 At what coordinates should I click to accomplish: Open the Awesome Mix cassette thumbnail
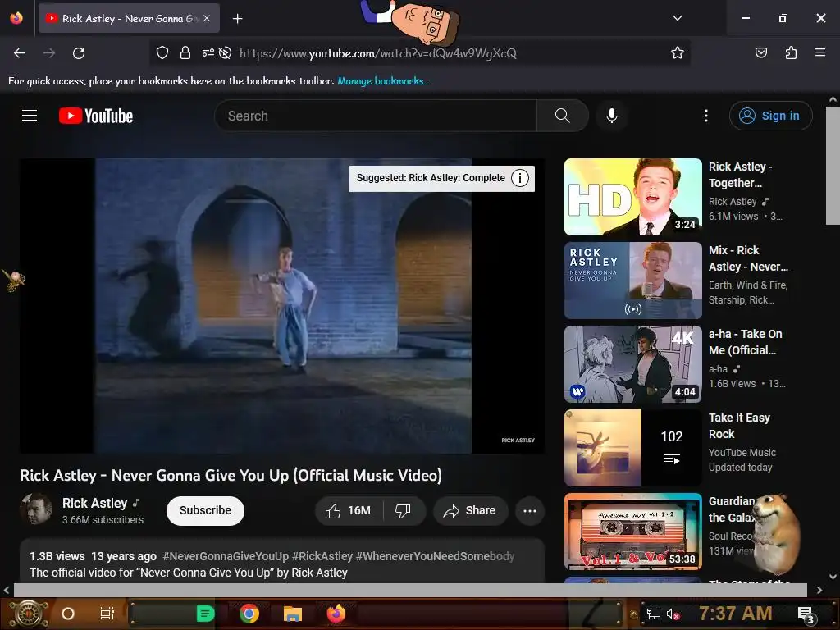coord(632,532)
